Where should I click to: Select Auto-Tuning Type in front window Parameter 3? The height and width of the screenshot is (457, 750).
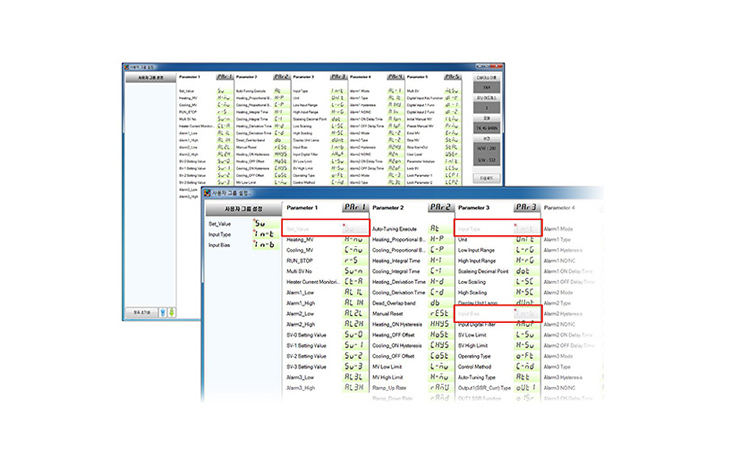pyautogui.click(x=476, y=378)
